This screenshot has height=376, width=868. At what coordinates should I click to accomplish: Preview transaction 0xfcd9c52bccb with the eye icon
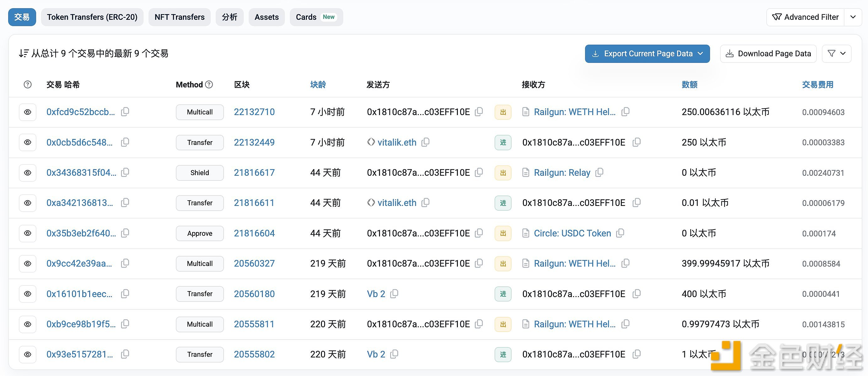coord(27,112)
